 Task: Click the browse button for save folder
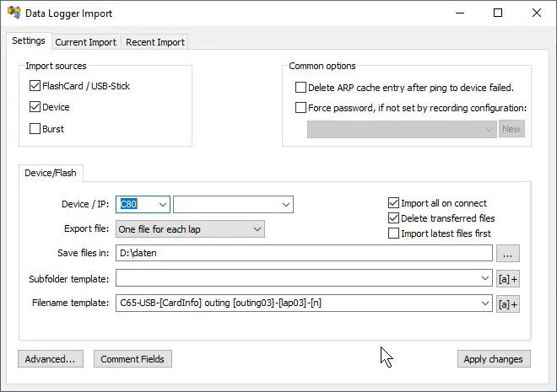(x=508, y=253)
